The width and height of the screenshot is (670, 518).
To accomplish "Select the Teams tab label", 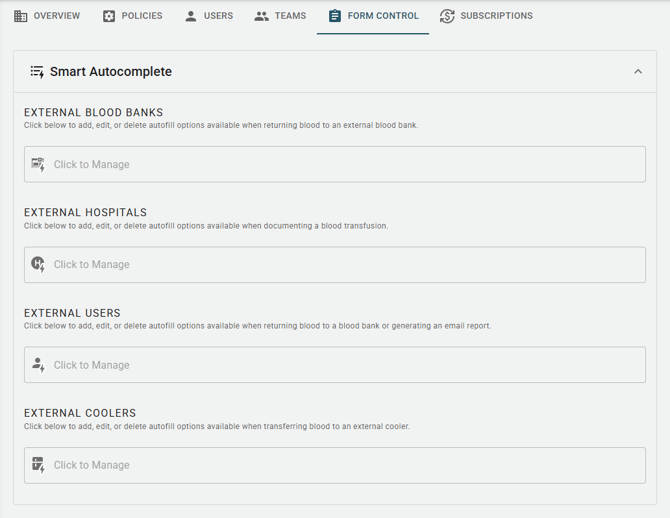I will [x=290, y=16].
